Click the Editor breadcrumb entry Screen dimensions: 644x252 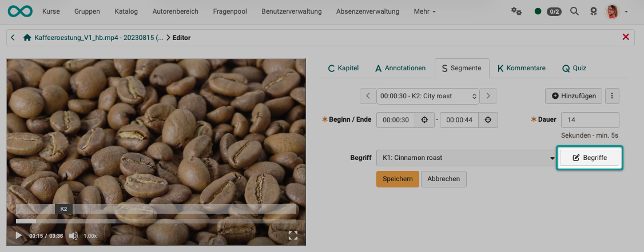coord(181,38)
